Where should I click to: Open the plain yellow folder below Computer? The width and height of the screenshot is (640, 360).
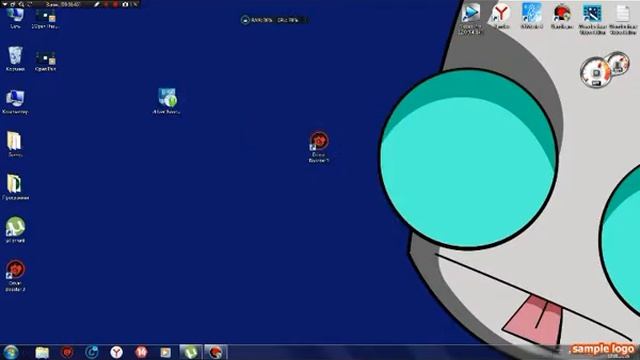[x=15, y=144]
